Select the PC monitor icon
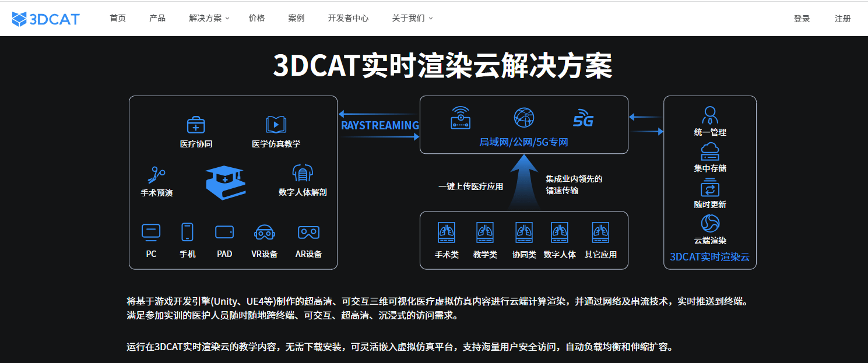The height and width of the screenshot is (363, 868). pyautogui.click(x=151, y=232)
